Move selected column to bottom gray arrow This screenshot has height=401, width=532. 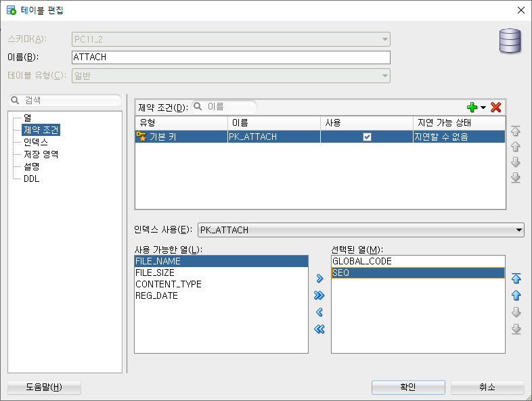pos(516,329)
